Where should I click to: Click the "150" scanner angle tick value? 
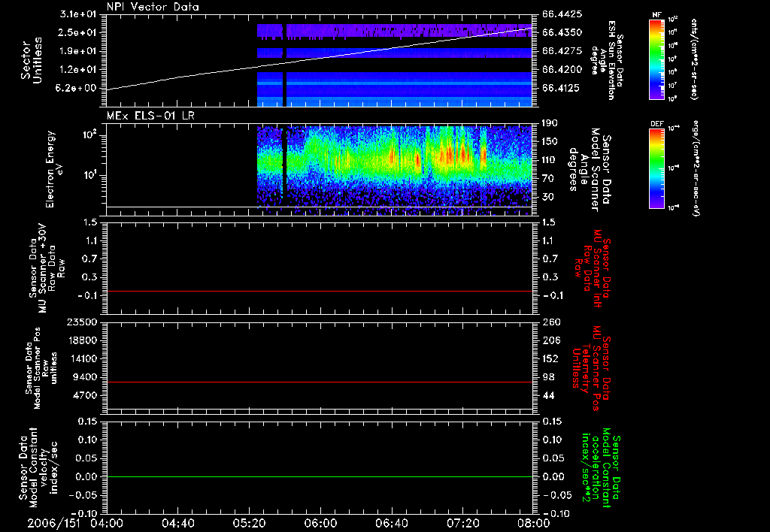(550, 142)
